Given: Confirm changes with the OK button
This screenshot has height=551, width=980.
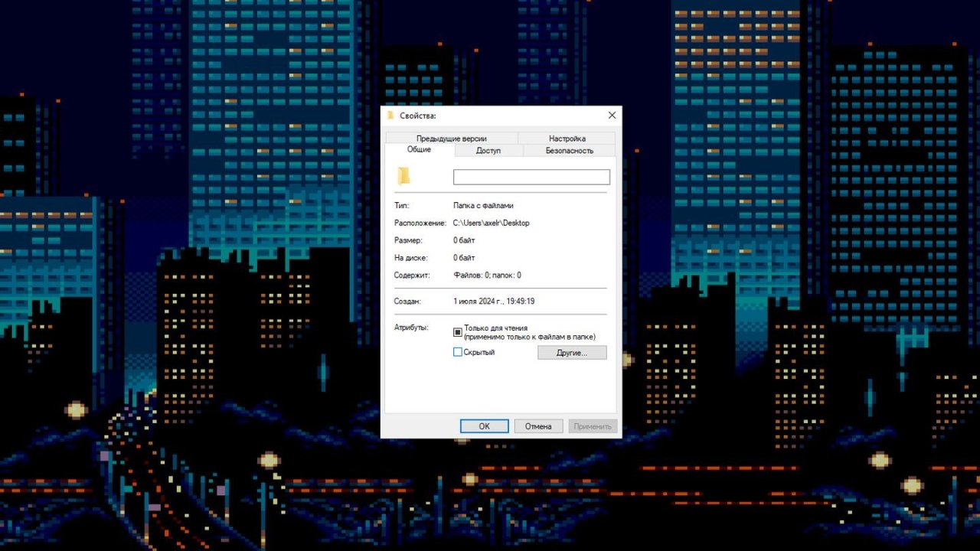Looking at the screenshot, I should pyautogui.click(x=484, y=425).
